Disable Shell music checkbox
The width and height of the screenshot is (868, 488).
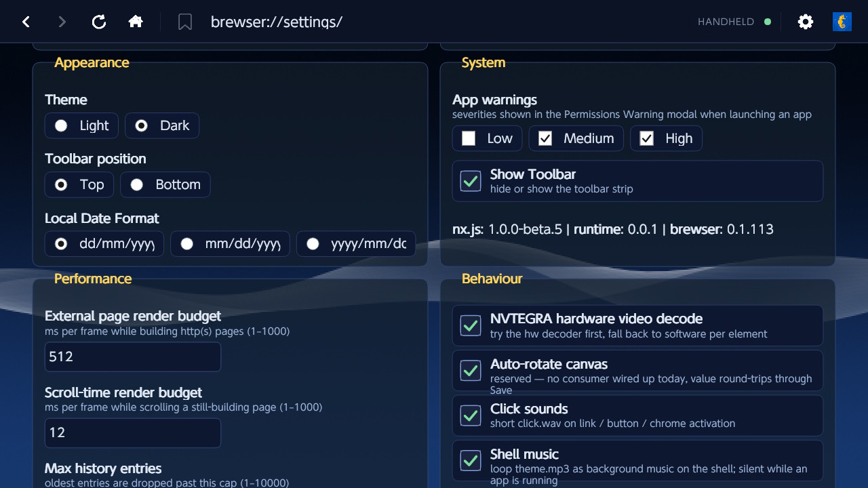point(471,461)
